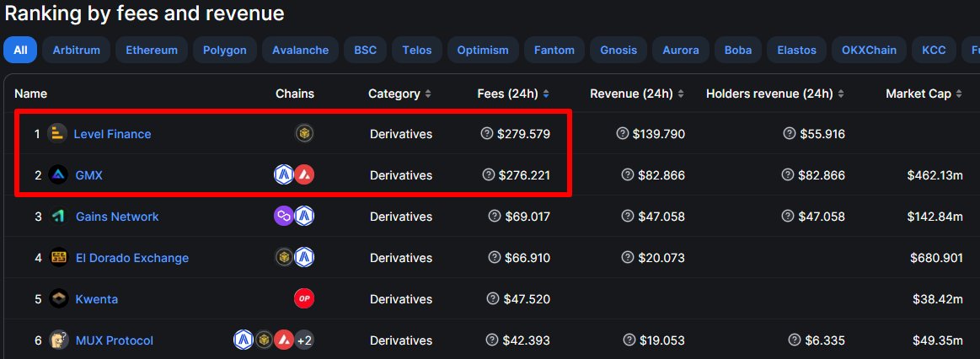Click the Gains Network logo icon
The height and width of the screenshot is (359, 980).
pos(59,216)
